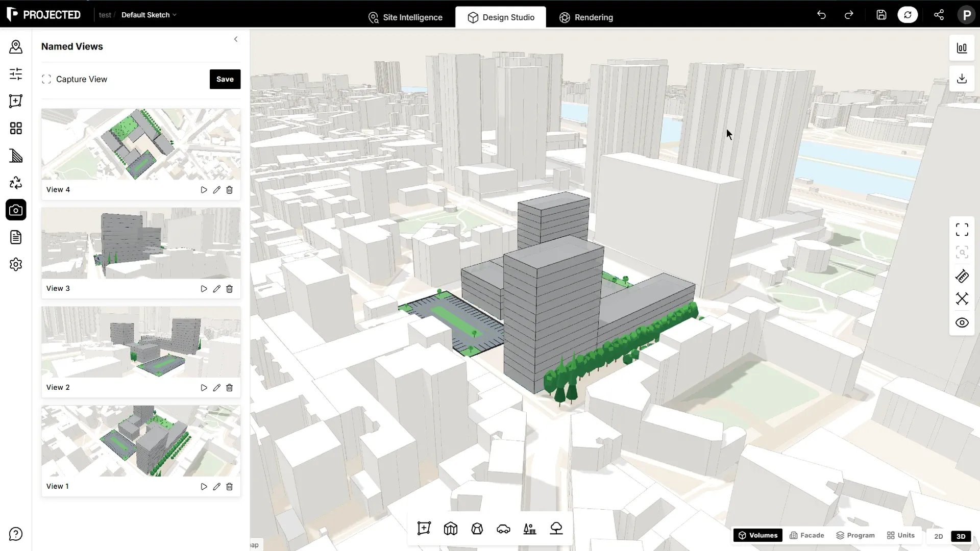Click the save disk icon in top bar
Image resolution: width=980 pixels, height=551 pixels.
click(881, 15)
